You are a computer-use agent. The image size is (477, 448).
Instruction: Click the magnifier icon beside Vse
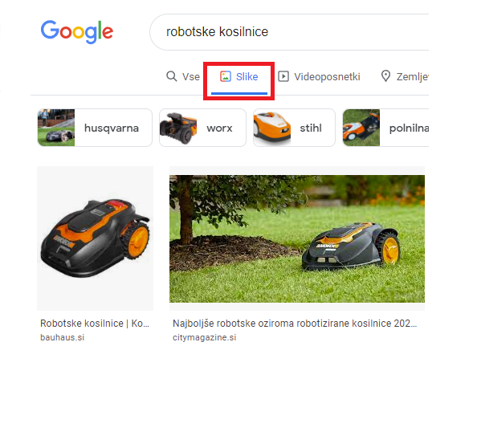[x=172, y=76]
